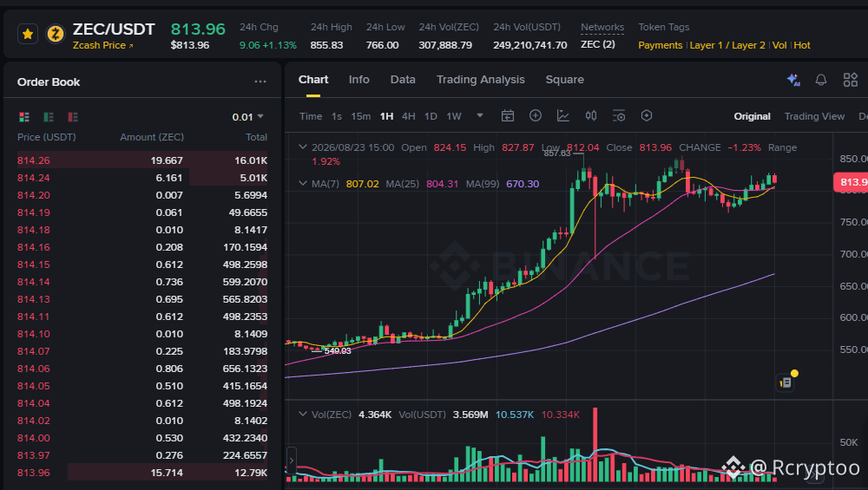
Task: Click the Zcash coin logo
Action: [x=55, y=35]
